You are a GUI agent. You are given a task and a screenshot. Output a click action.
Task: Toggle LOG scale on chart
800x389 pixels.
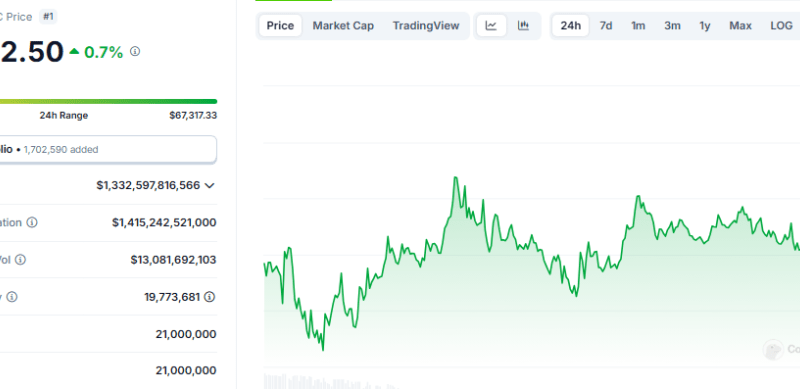click(781, 26)
